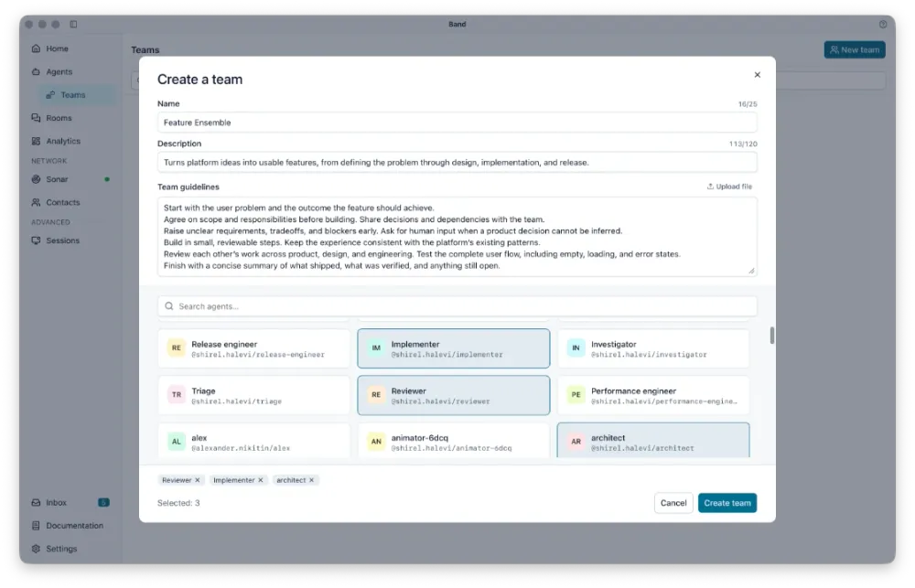Select the Triage agent card

(253, 395)
